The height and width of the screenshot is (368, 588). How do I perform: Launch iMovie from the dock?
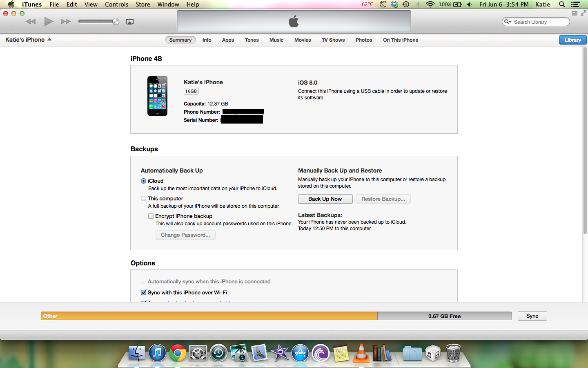pos(280,353)
